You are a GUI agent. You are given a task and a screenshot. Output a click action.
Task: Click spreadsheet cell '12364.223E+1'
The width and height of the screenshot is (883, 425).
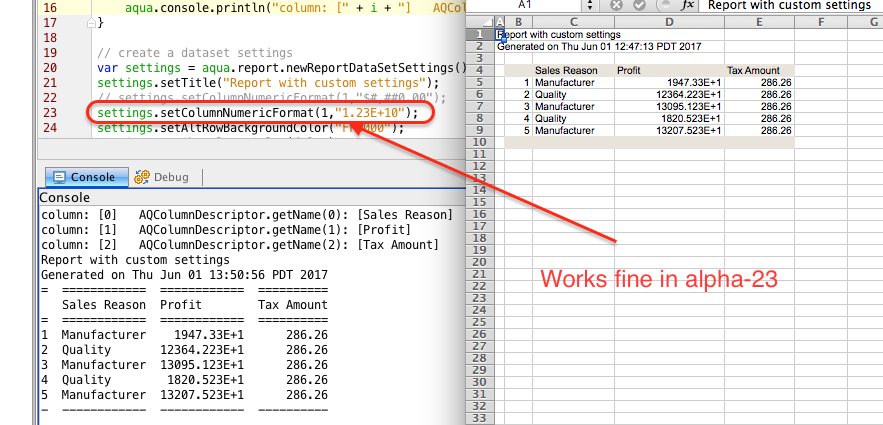coord(669,95)
